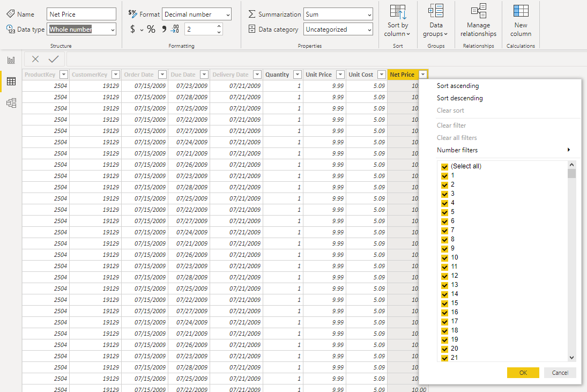Uncheck filter value 16
The width and height of the screenshot is (587, 392).
(444, 313)
